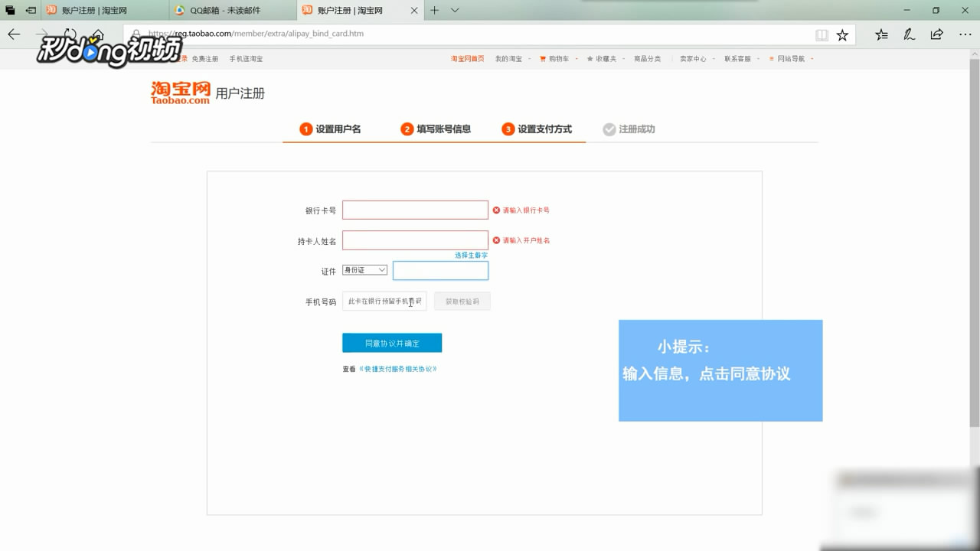Click the Taobao.com logo
This screenshot has width=980, height=551.
click(x=180, y=93)
